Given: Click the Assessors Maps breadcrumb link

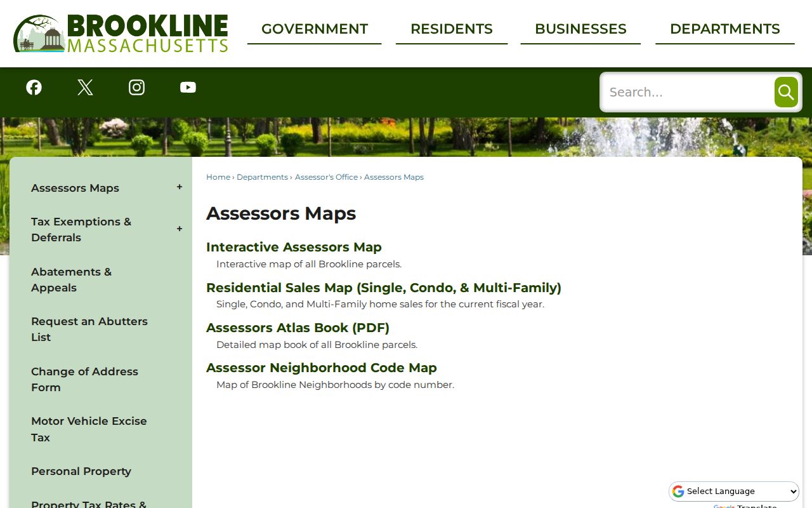Looking at the screenshot, I should pyautogui.click(x=394, y=177).
